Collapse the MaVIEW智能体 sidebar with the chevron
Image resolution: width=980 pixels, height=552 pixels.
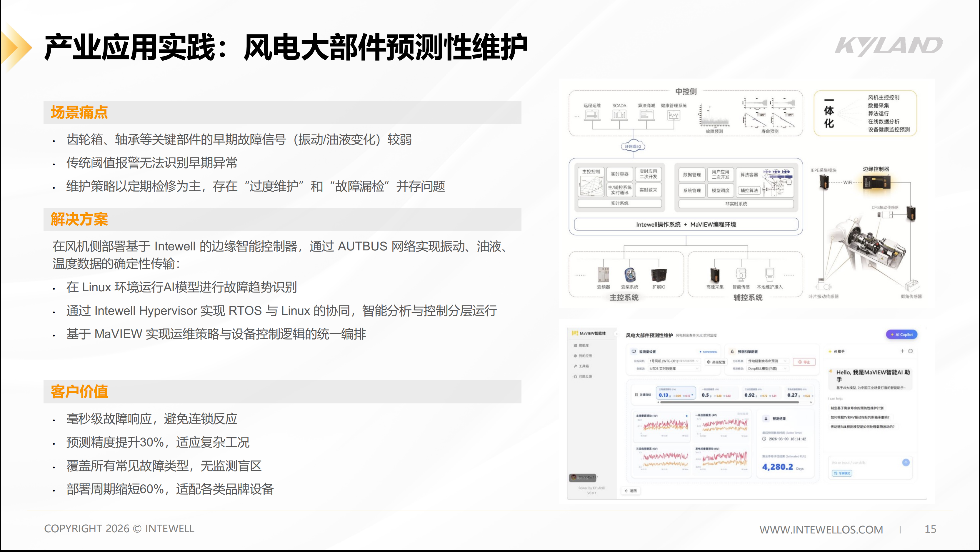point(617,333)
